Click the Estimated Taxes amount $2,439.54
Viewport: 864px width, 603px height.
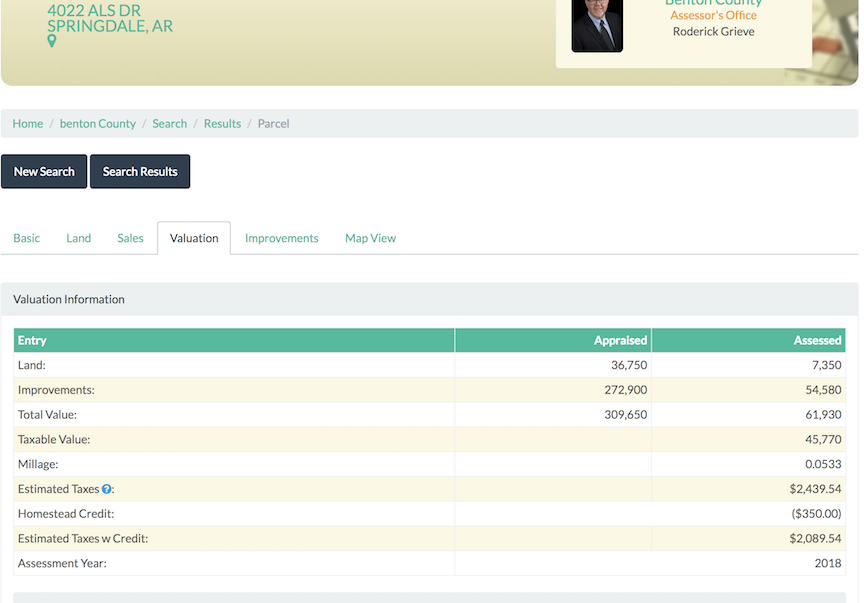click(816, 489)
